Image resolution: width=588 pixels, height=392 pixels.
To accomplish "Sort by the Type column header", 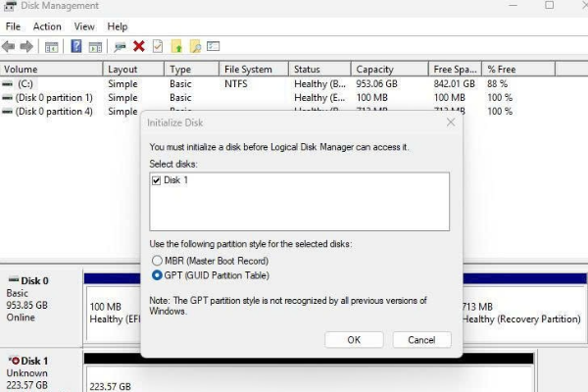I will [192, 70].
